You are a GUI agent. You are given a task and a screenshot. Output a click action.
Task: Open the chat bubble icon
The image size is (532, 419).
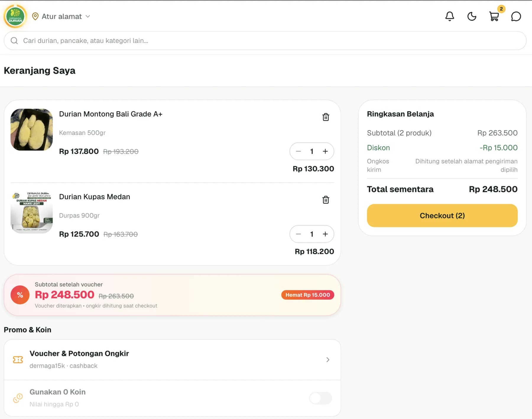point(516,16)
